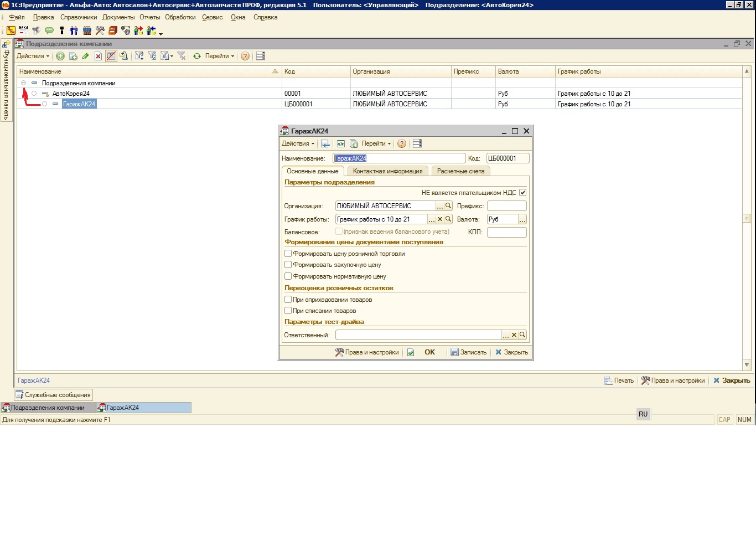Click the yellow ARM workstation icon

click(x=11, y=30)
